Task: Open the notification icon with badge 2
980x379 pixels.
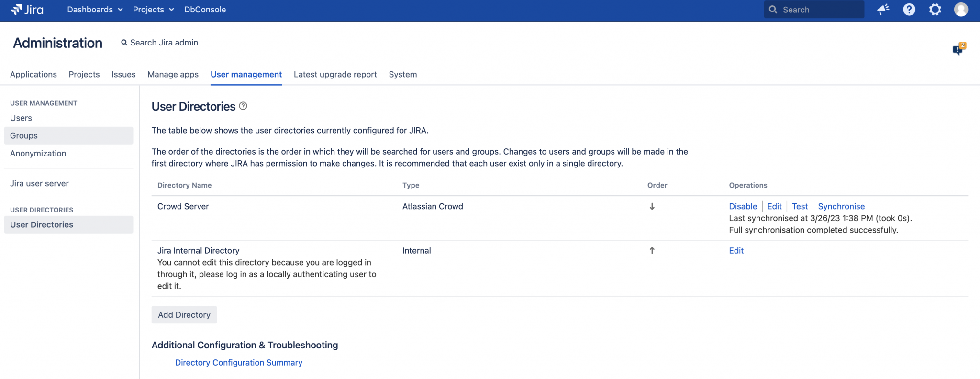Action: pos(959,48)
